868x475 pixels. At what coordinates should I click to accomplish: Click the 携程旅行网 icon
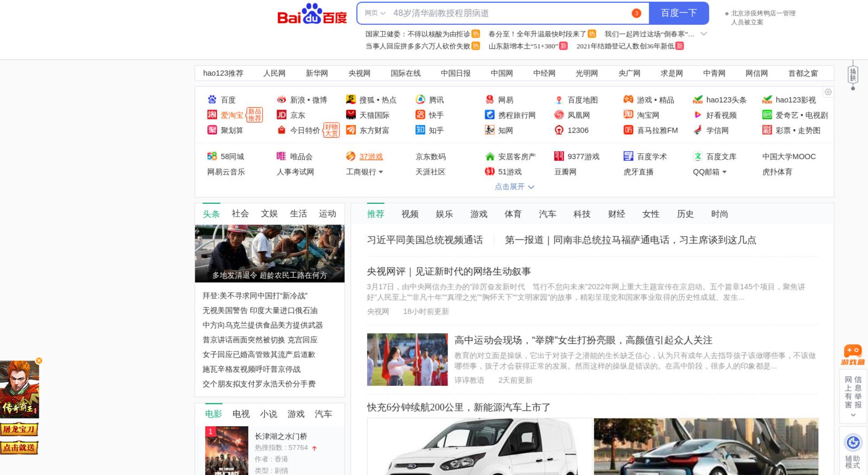pyautogui.click(x=490, y=115)
